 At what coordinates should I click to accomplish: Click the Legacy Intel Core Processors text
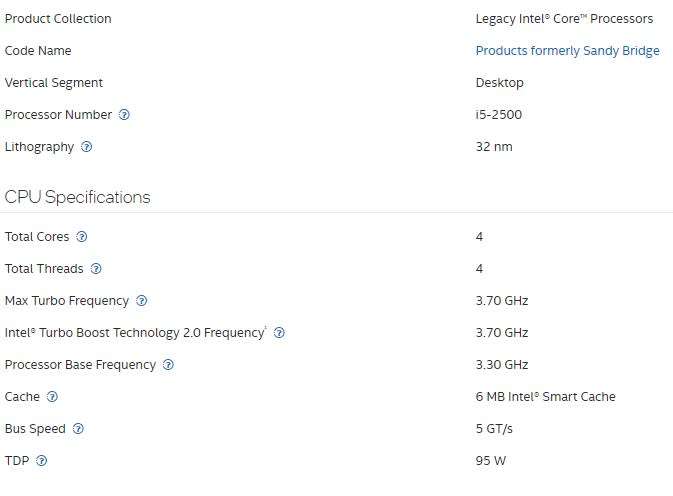click(x=564, y=19)
